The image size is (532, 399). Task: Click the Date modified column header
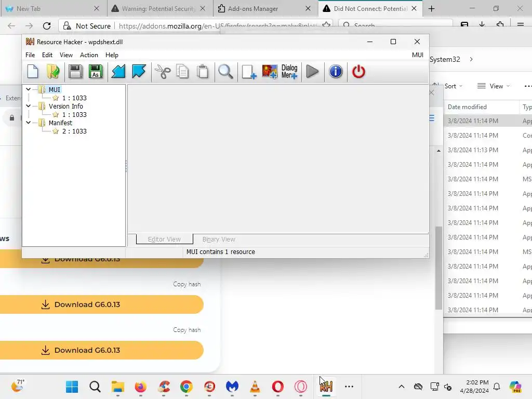(x=467, y=107)
